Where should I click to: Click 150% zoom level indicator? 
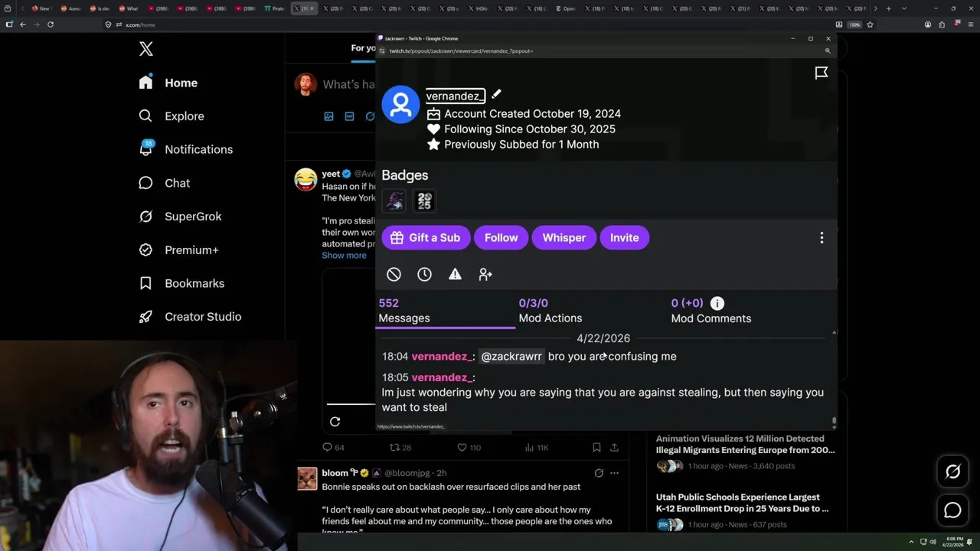(854, 24)
